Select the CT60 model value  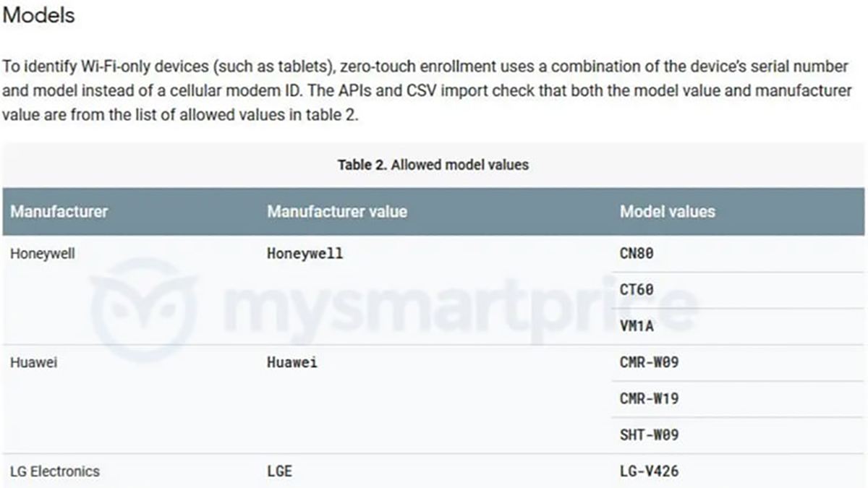tap(637, 290)
